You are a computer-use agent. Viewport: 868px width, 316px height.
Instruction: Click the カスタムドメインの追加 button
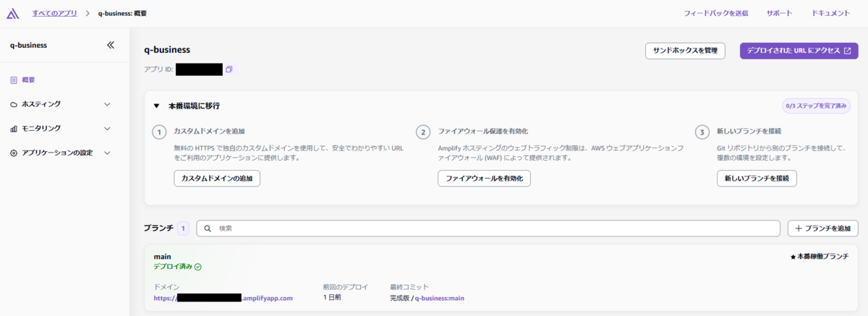pyautogui.click(x=217, y=178)
